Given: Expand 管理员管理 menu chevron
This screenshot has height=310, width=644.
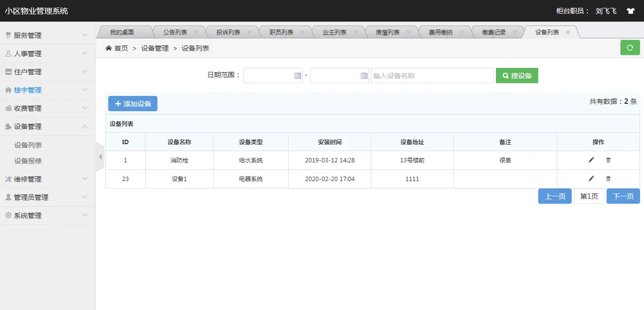Looking at the screenshot, I should tap(85, 197).
